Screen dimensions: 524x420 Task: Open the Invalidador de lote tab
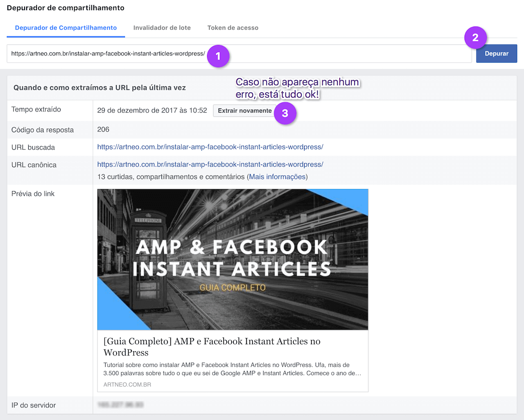coord(162,28)
